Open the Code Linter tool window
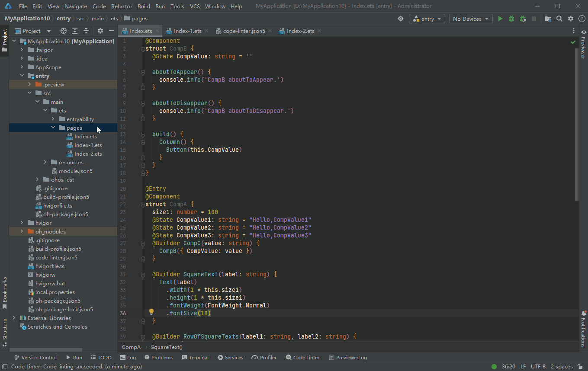The image size is (588, 371). [x=303, y=358]
